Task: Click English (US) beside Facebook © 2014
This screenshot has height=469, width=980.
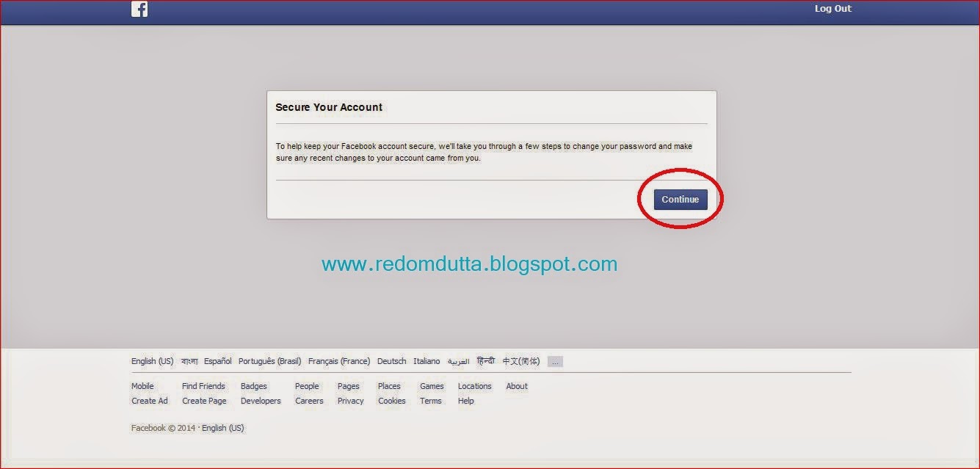Action: [222, 428]
